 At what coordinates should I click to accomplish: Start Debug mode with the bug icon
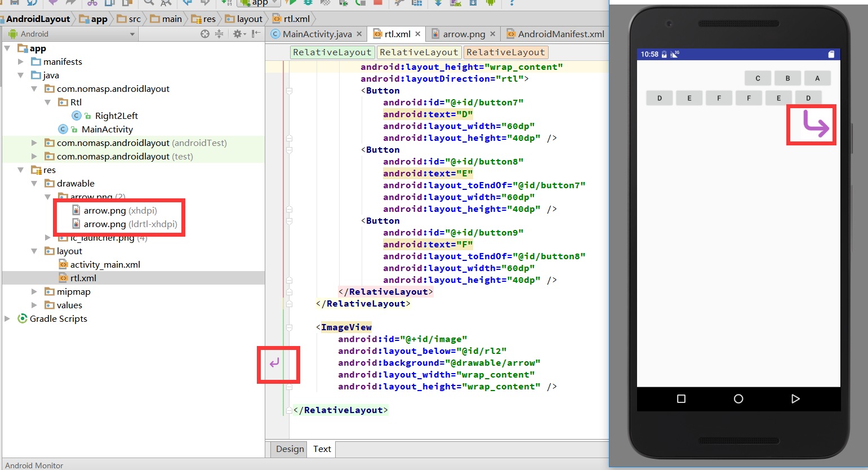point(308,3)
